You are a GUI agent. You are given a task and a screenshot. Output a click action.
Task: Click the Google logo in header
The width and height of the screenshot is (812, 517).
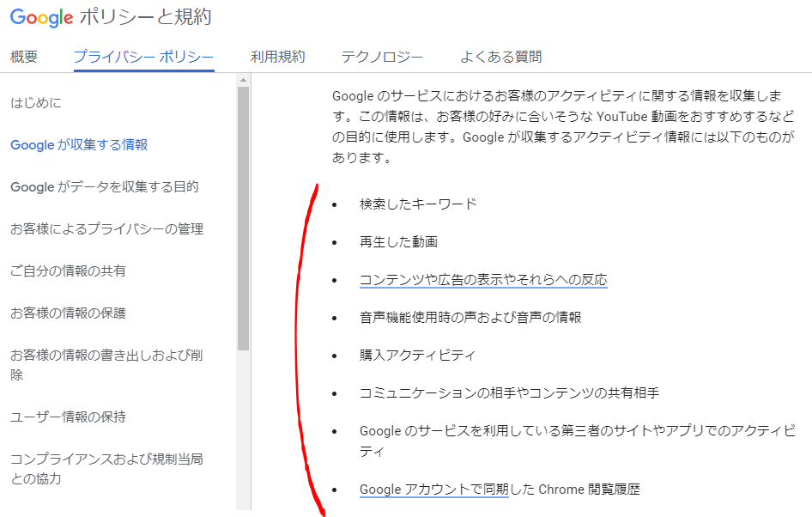[x=41, y=18]
